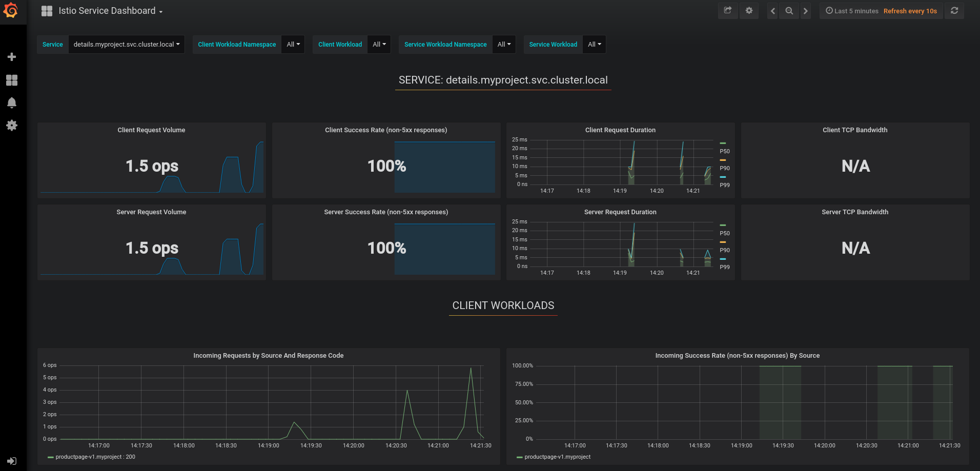Open the Service dropdown details.myproject.svc.cluster.local

(x=126, y=45)
